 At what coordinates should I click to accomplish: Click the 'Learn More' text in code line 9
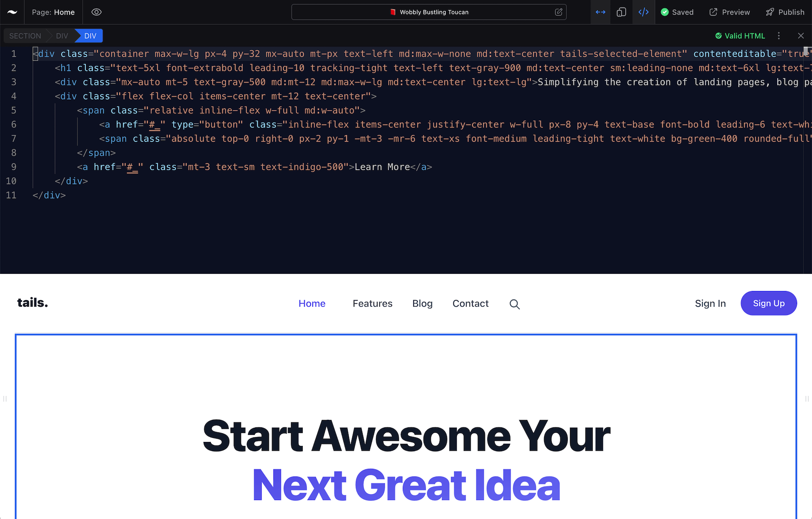pos(382,167)
